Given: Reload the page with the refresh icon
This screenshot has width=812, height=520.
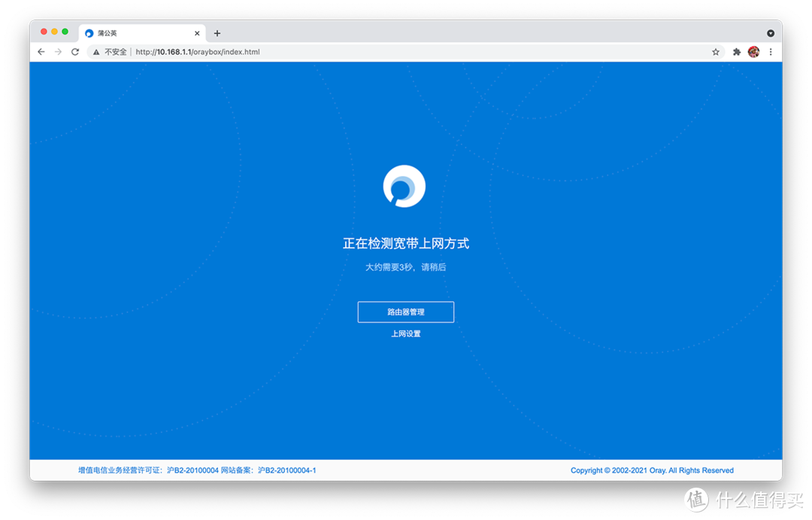Looking at the screenshot, I should click(x=75, y=52).
